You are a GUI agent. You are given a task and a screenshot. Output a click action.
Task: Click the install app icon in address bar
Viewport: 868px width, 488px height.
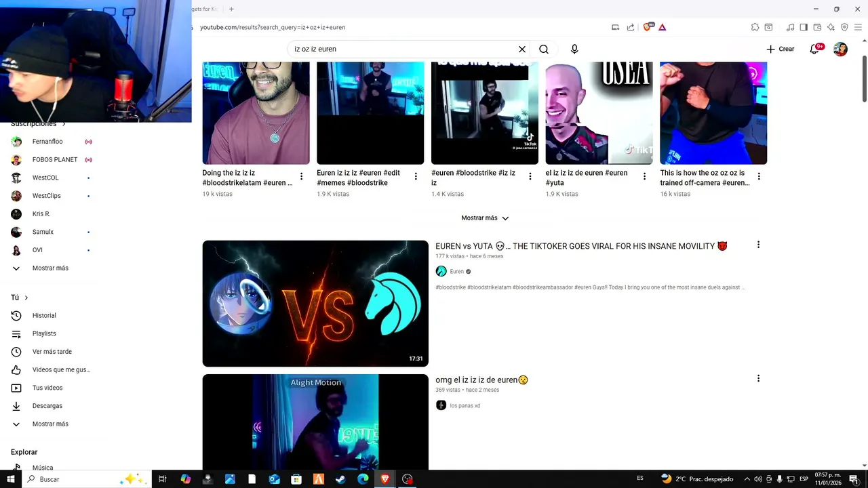coord(615,27)
